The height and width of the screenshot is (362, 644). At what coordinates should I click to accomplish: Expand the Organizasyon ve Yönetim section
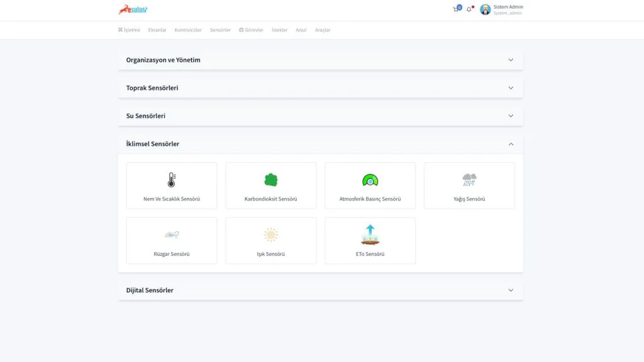511,60
